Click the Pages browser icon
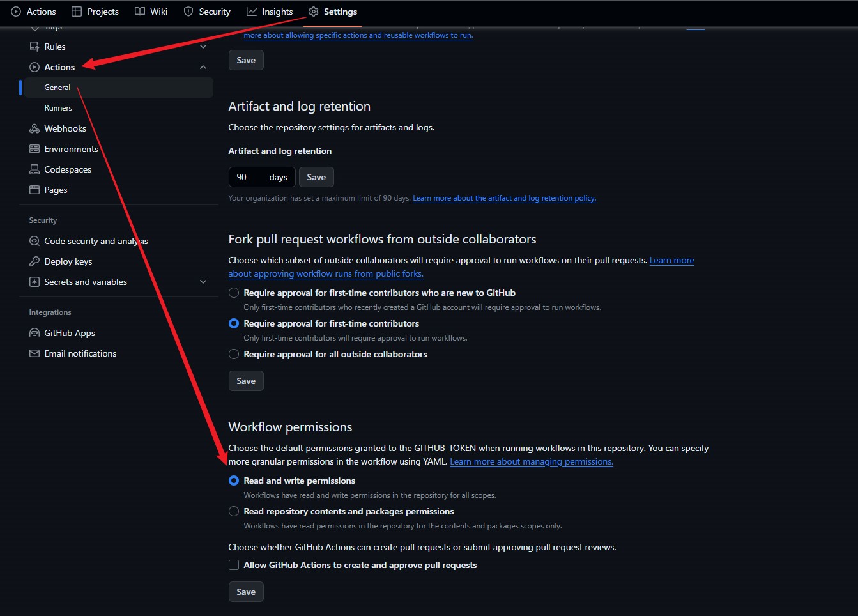The height and width of the screenshot is (616, 858). tap(34, 190)
